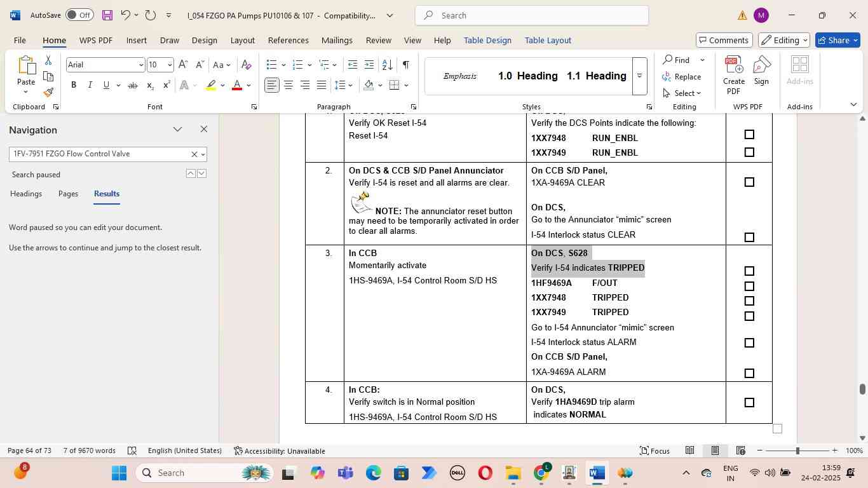Click the Save icon in title bar
The width and height of the screenshot is (868, 488).
pos(107,15)
